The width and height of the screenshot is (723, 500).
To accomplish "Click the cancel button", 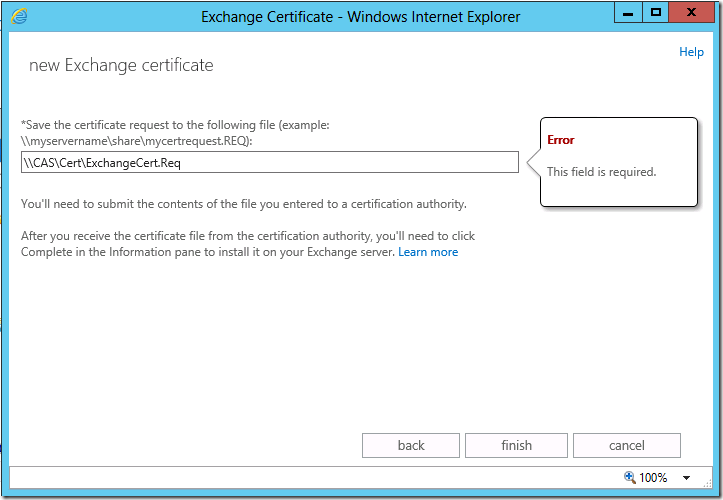I will (627, 446).
